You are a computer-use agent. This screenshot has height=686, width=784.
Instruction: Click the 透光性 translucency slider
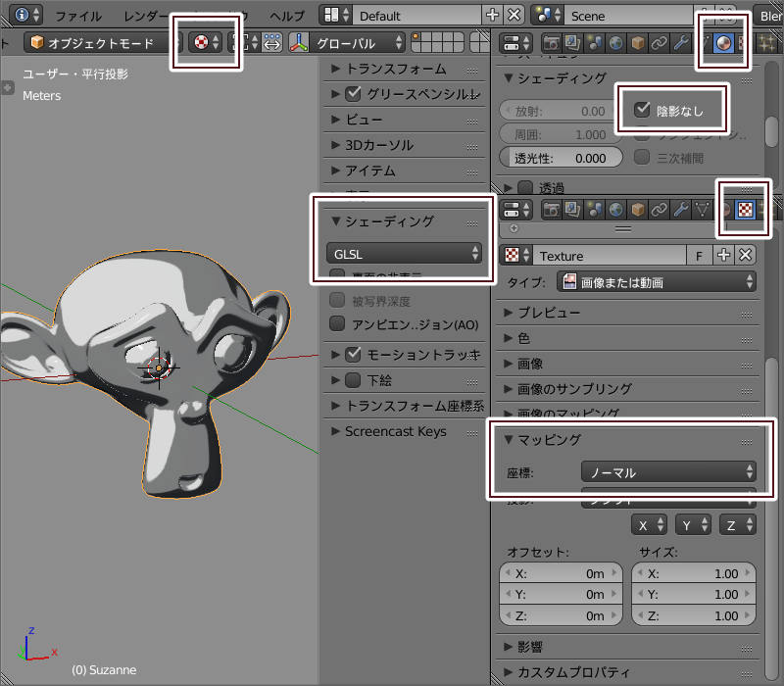pyautogui.click(x=561, y=158)
